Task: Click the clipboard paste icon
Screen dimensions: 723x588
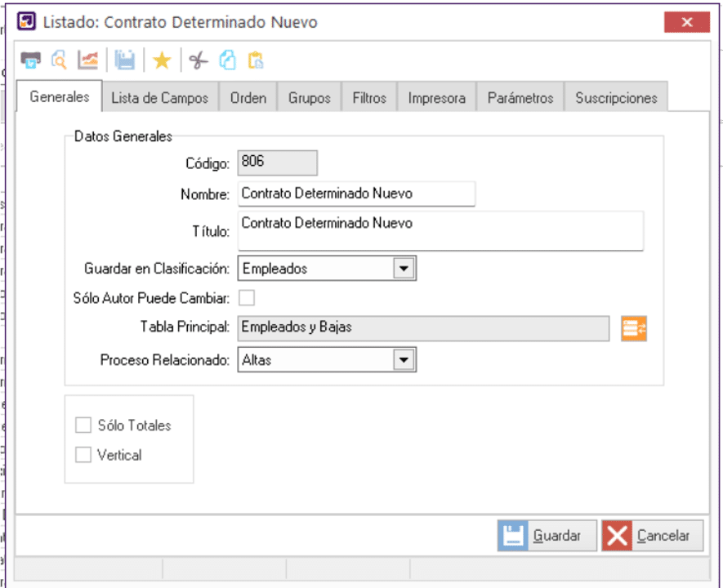Action: [x=256, y=60]
